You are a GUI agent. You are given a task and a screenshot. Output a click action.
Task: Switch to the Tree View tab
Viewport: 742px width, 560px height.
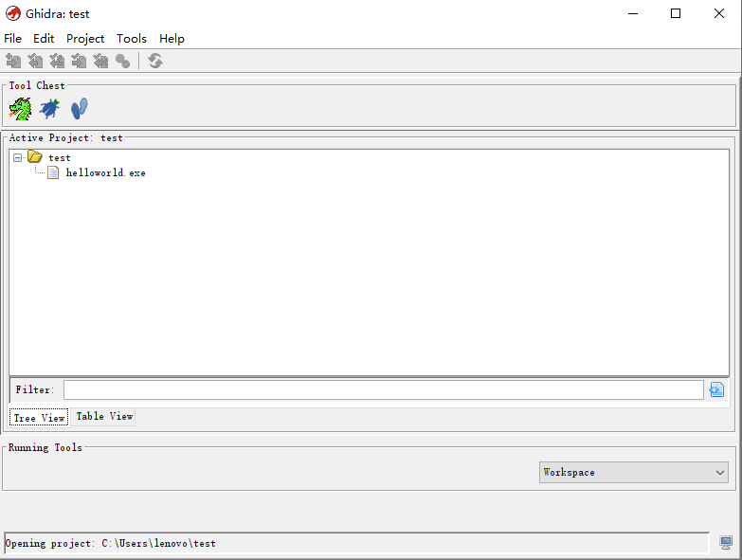click(x=39, y=418)
